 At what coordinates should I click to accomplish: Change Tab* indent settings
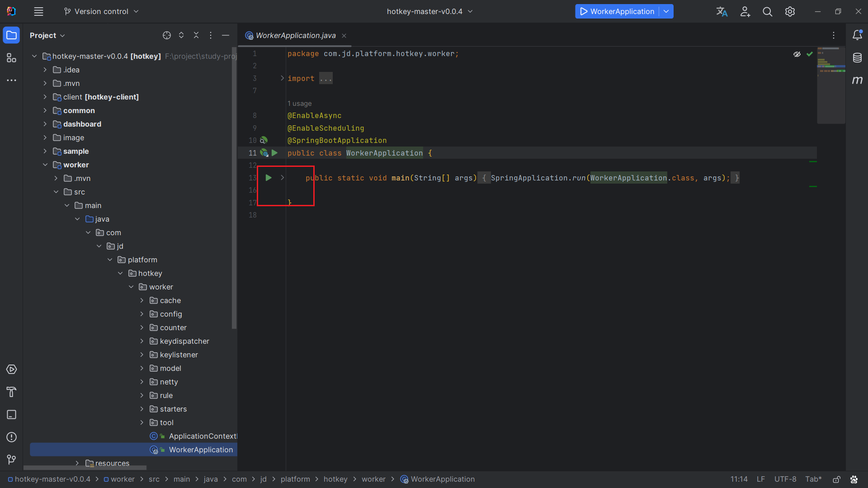point(813,479)
